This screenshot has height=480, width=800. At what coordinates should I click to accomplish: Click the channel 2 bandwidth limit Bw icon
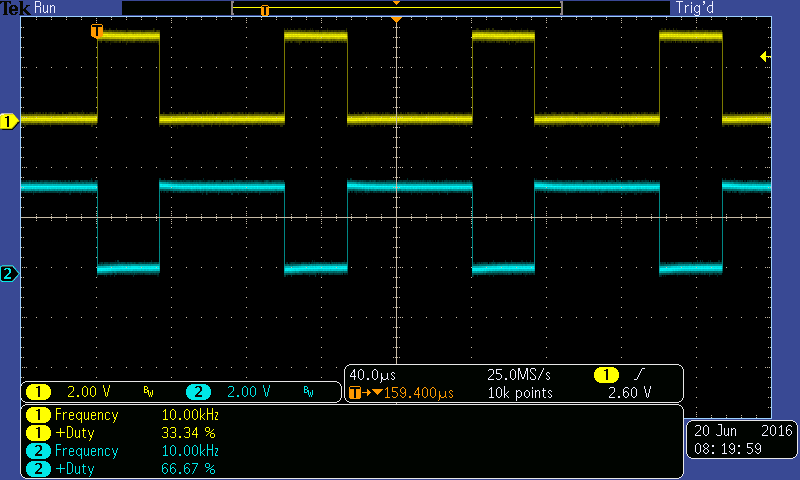[308, 392]
